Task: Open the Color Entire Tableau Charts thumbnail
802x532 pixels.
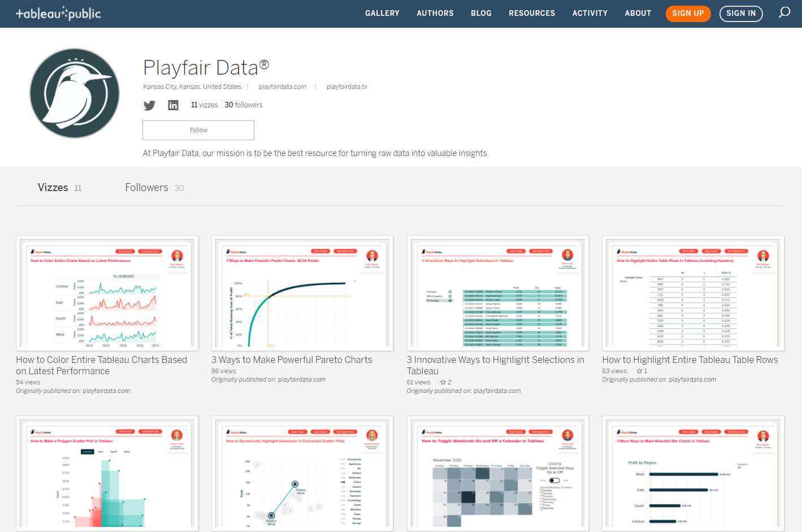Action: [x=107, y=293]
